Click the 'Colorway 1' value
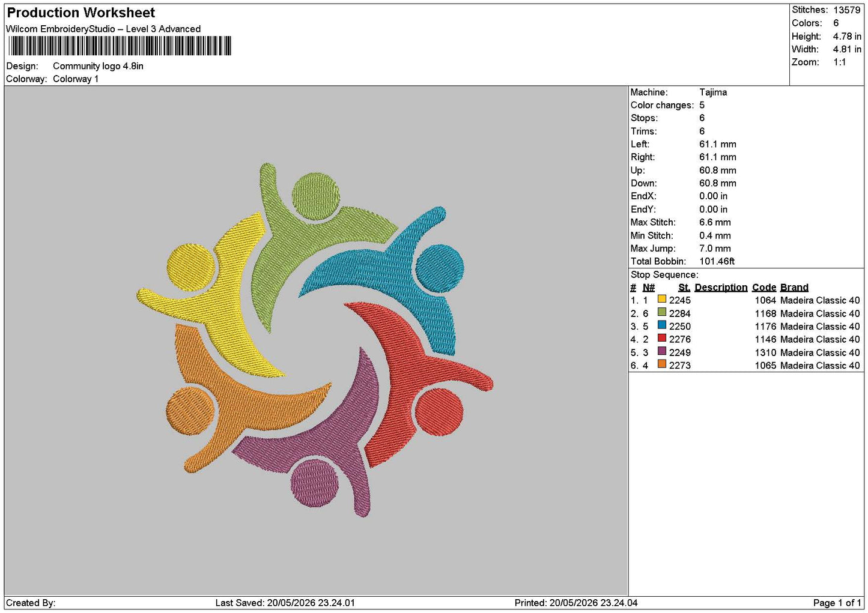This screenshot has width=868, height=613. [76, 79]
